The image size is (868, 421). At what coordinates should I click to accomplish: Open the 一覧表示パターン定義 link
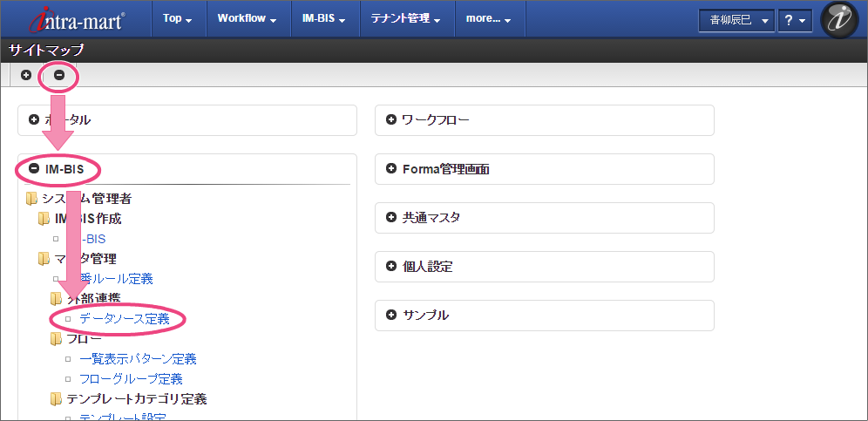point(137,359)
